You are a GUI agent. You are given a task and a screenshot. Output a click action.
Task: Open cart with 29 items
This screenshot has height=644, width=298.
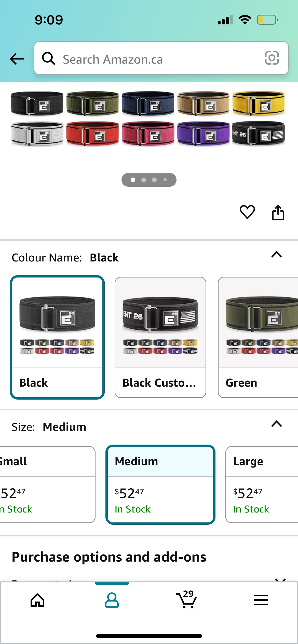point(186,599)
